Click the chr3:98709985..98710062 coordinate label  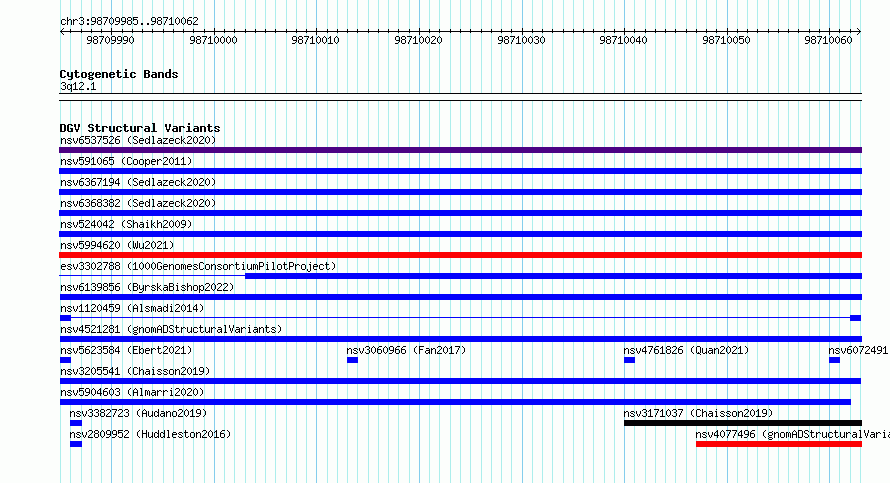pos(129,21)
